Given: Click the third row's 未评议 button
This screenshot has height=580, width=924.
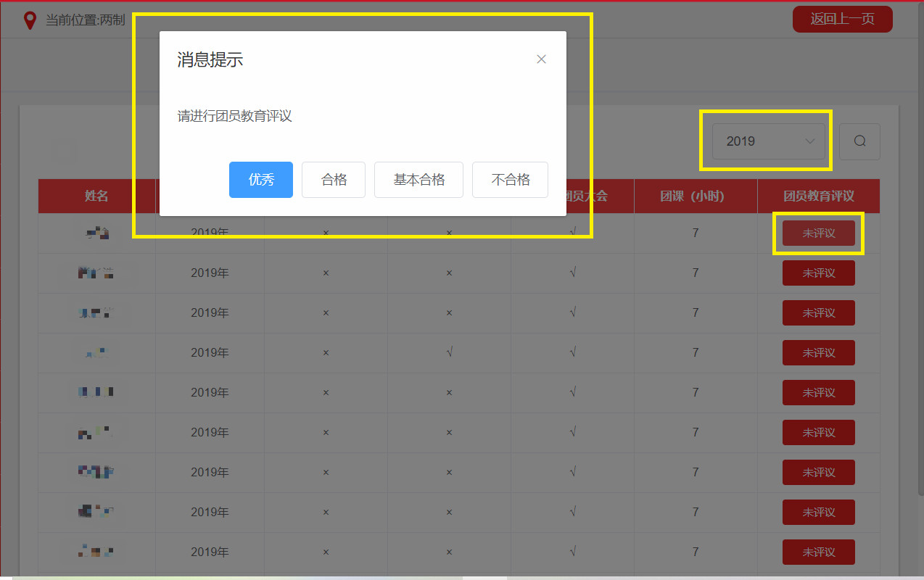Looking at the screenshot, I should point(818,313).
